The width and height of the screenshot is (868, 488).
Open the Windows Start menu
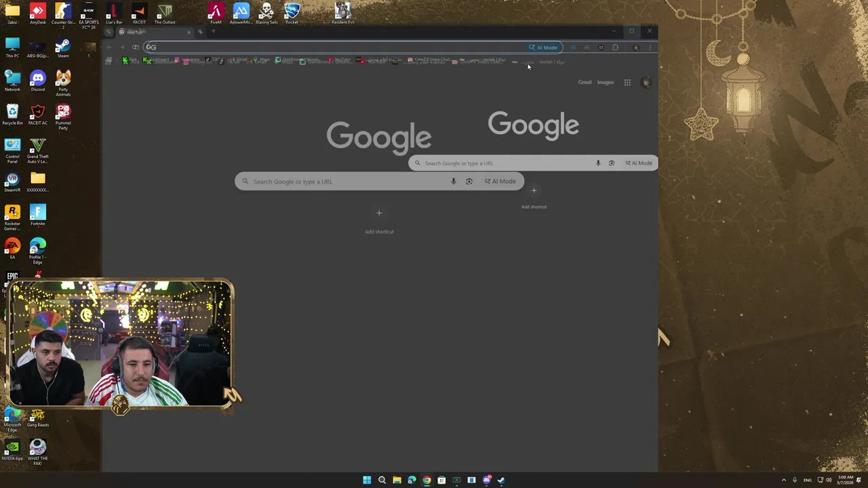367,480
